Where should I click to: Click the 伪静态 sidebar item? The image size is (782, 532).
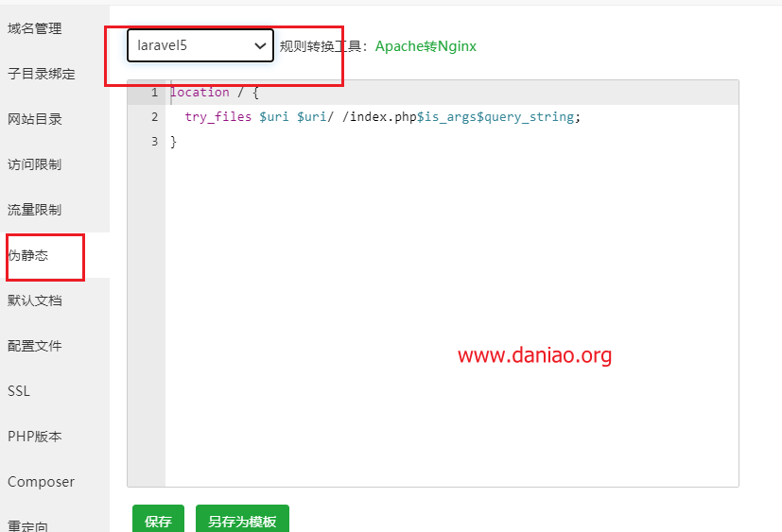click(28, 255)
